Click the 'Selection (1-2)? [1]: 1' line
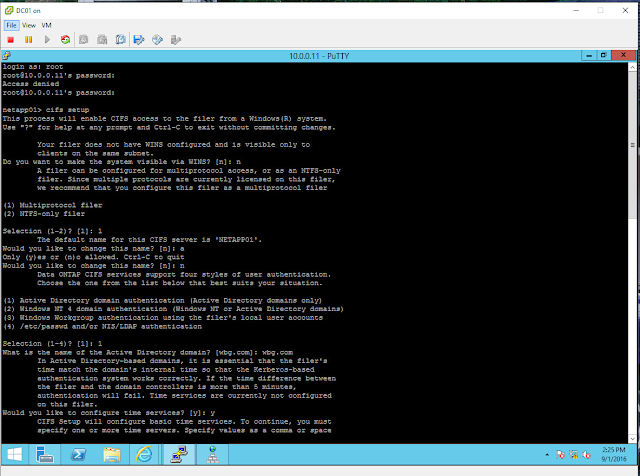The height and width of the screenshot is (476, 640). (x=52, y=231)
